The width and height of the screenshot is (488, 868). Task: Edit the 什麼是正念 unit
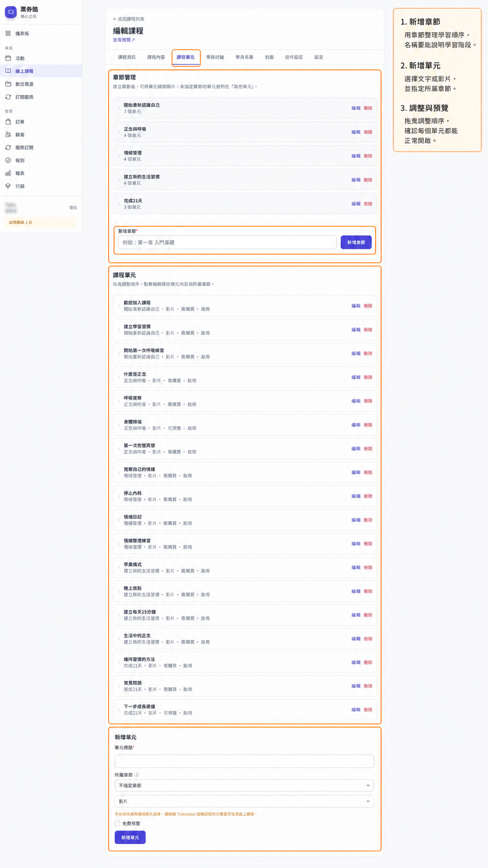tap(356, 377)
